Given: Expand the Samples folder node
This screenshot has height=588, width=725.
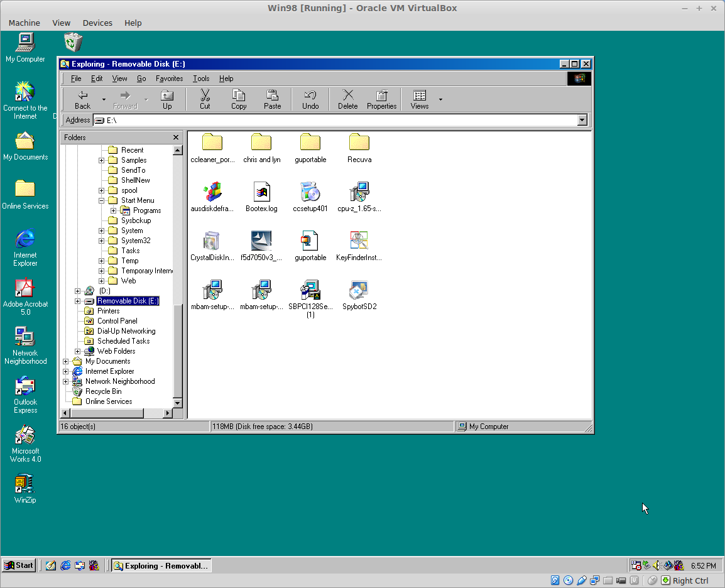Looking at the screenshot, I should (x=101, y=160).
